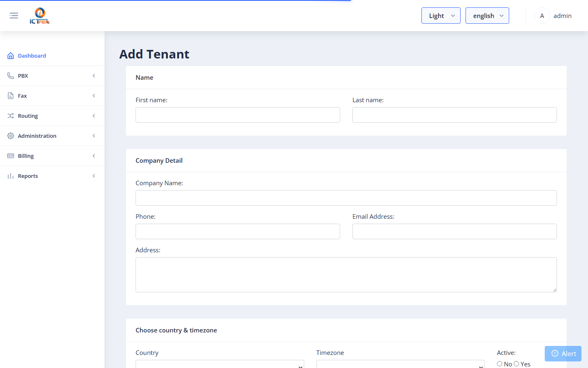Click the Dashboard home icon

pos(11,56)
